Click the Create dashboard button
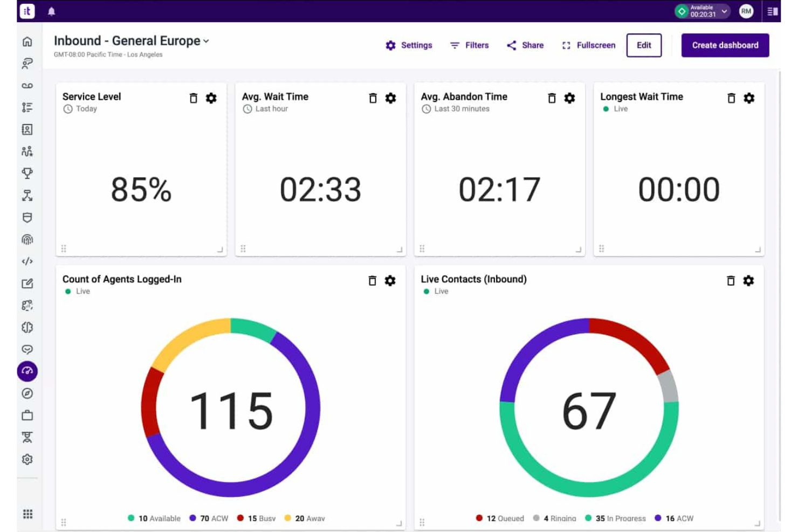798x532 pixels. coord(725,45)
